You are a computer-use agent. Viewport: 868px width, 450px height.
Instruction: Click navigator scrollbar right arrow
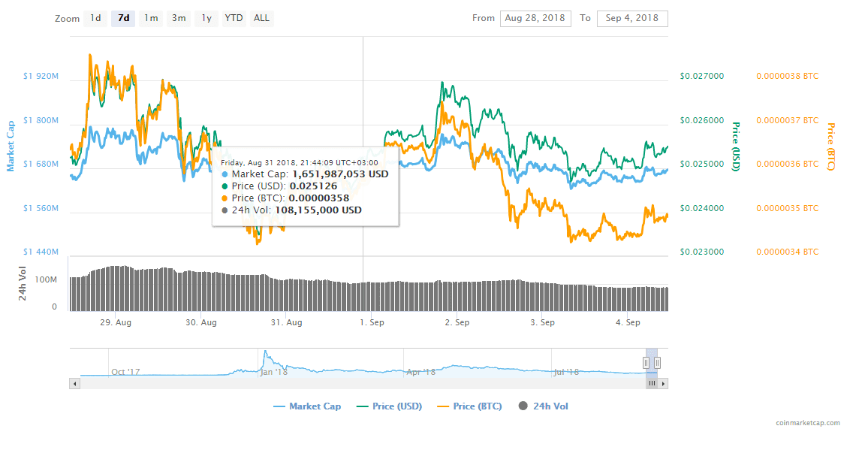point(664,383)
